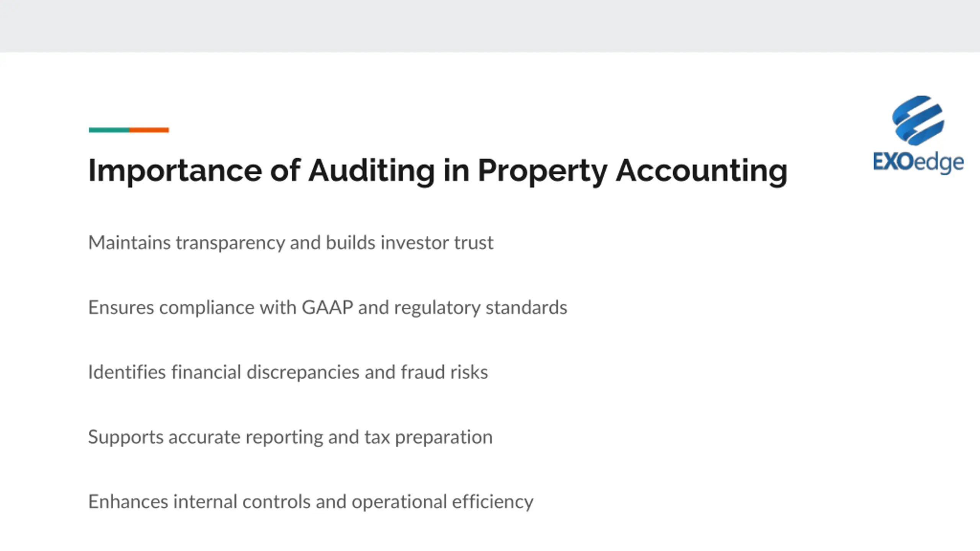Click the word "Auditing" in the heading

[371, 170]
